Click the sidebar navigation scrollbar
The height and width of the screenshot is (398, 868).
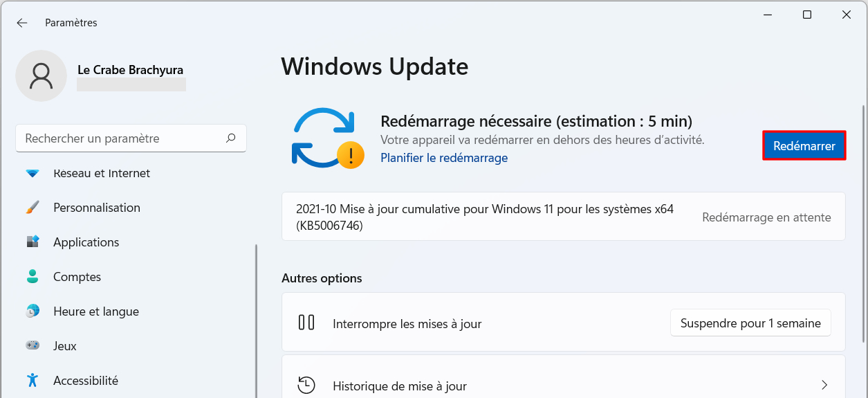(x=255, y=320)
